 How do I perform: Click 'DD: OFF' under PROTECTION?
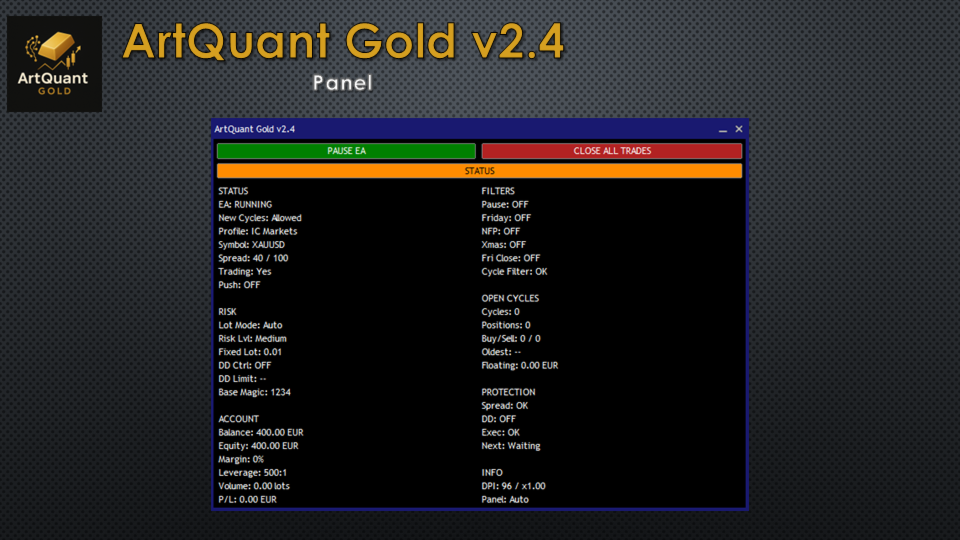coord(498,419)
